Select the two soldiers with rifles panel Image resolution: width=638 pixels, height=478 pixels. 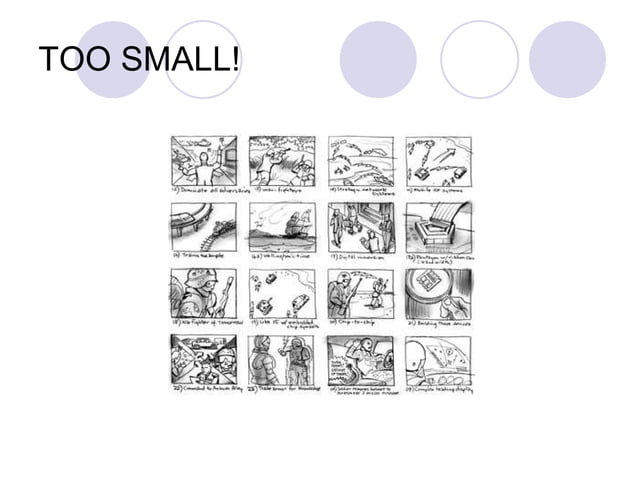point(361,294)
